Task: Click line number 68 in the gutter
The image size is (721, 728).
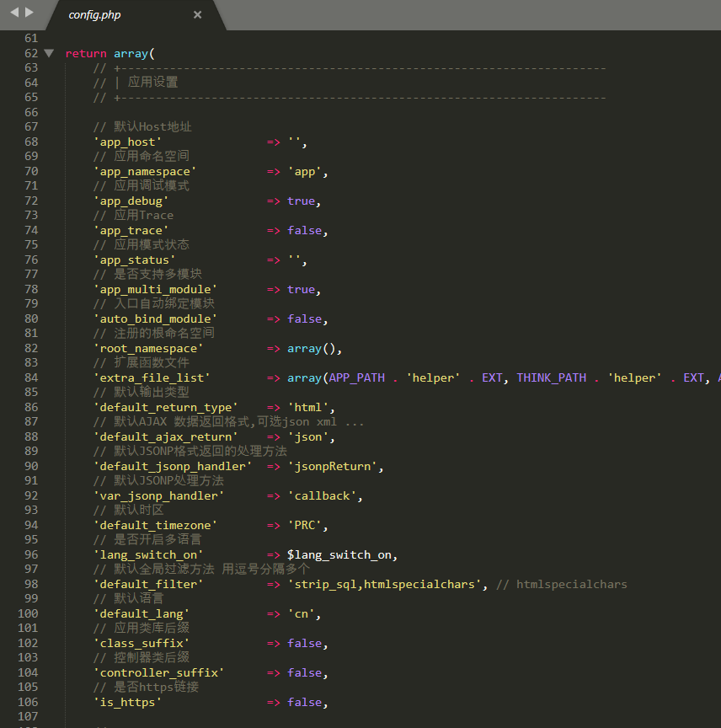Action: 31,142
